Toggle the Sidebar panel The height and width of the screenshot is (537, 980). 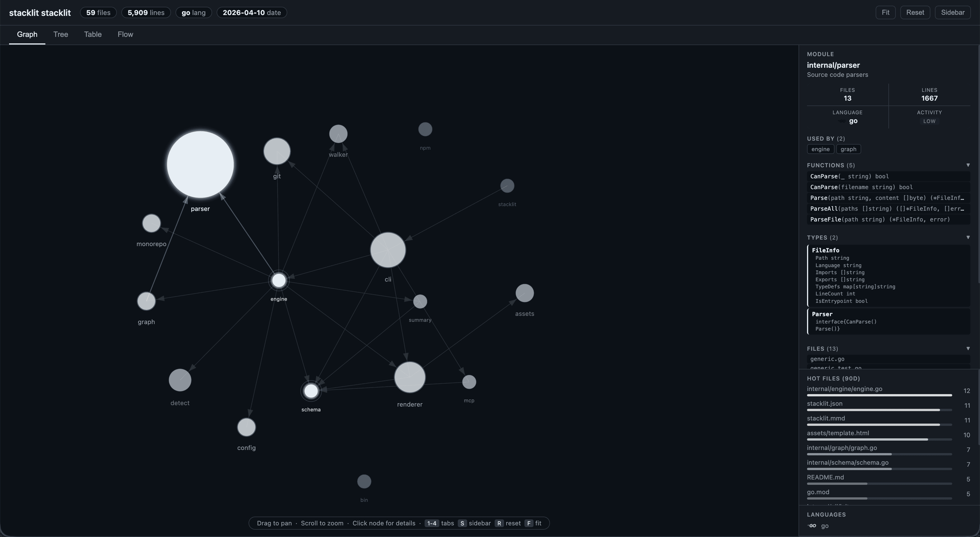[x=952, y=12]
